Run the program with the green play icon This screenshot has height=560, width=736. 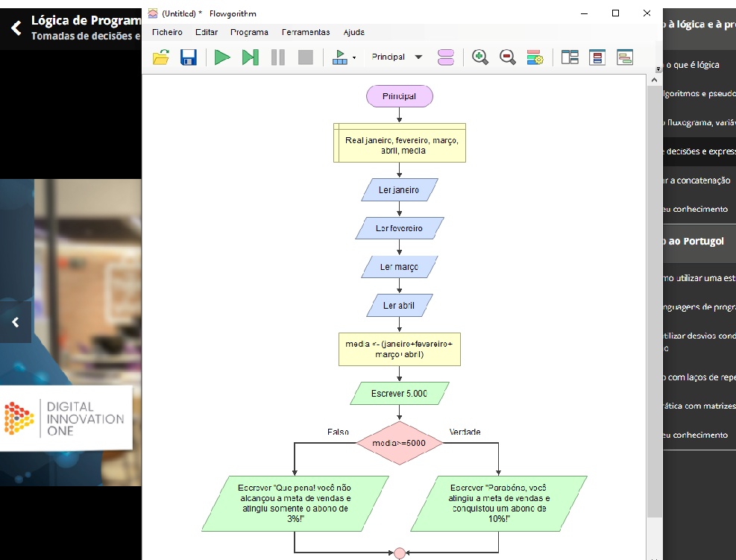[x=222, y=57]
